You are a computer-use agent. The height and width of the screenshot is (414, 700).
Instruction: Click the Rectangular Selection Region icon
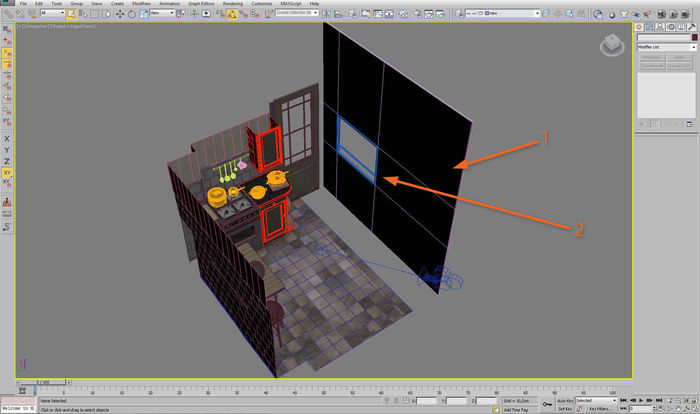pyautogui.click(x=95, y=14)
